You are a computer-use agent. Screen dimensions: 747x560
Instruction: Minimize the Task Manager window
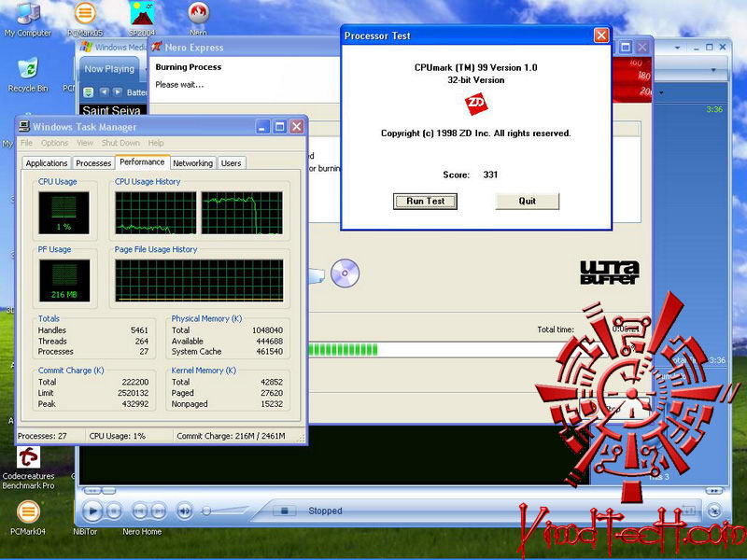[263, 127]
